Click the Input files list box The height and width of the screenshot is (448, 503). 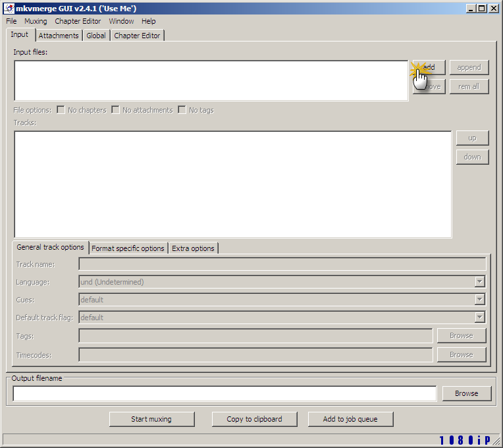pos(211,80)
